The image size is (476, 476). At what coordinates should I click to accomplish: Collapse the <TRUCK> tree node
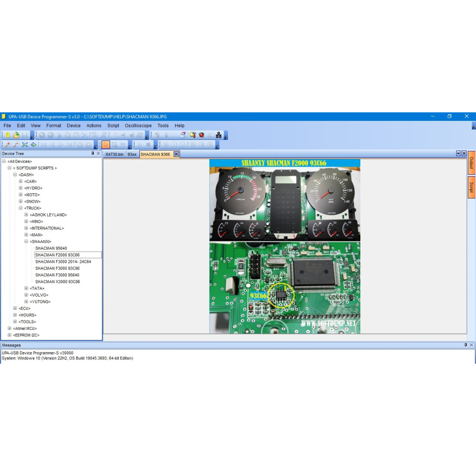point(20,208)
